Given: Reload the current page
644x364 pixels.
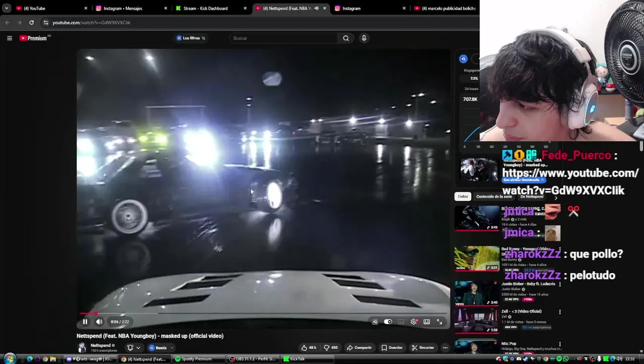Looking at the screenshot, I should 31,22.
